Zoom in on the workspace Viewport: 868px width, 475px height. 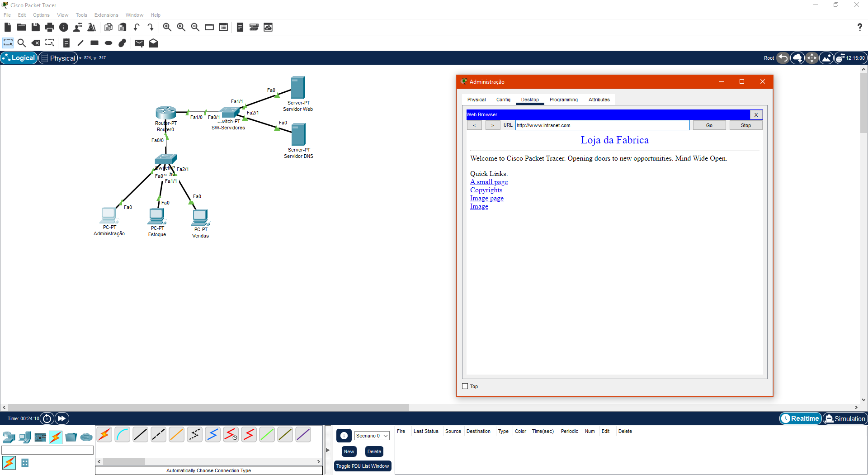pos(167,27)
